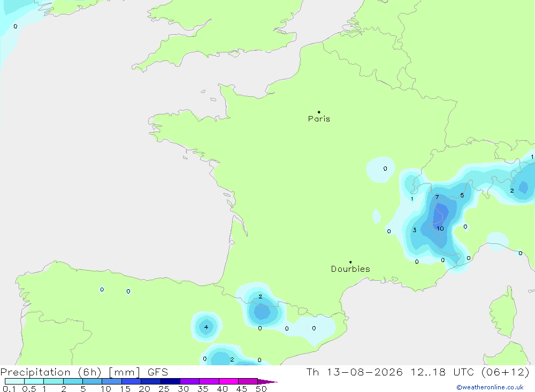The height and width of the screenshot is (392, 535).
Task: Click the legend value 40
Action: point(223,389)
